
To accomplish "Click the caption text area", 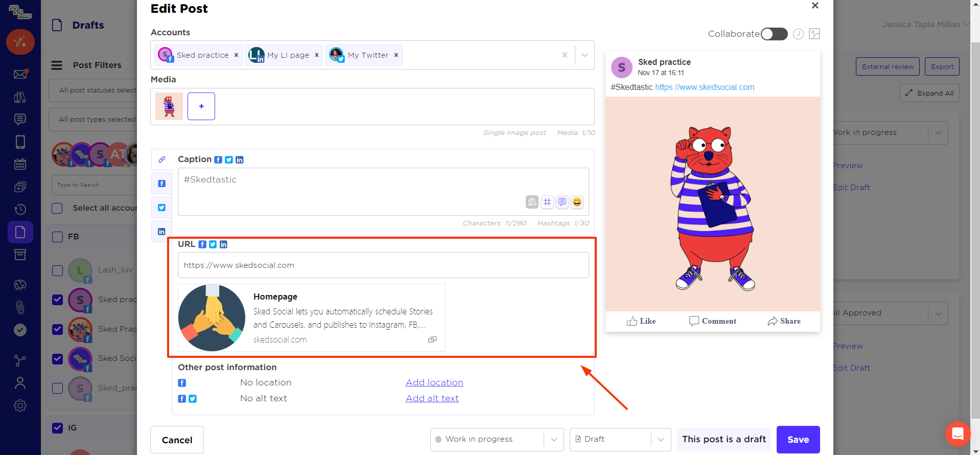I will coord(383,192).
